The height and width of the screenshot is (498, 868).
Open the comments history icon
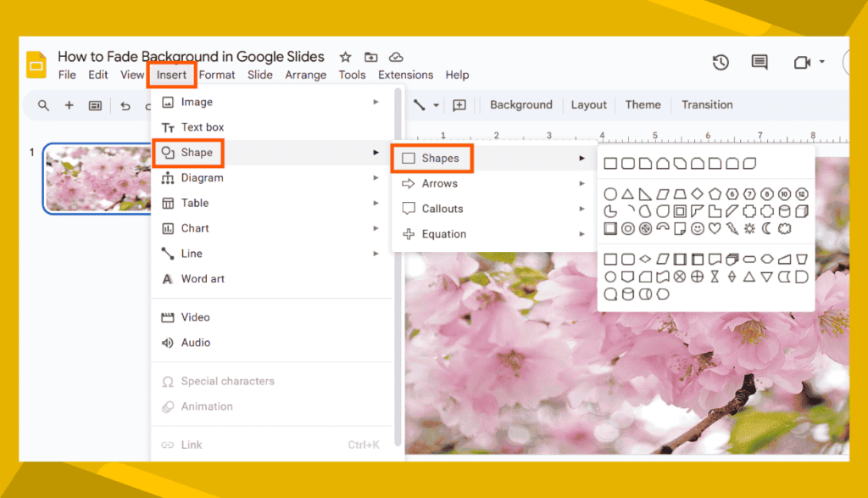759,62
